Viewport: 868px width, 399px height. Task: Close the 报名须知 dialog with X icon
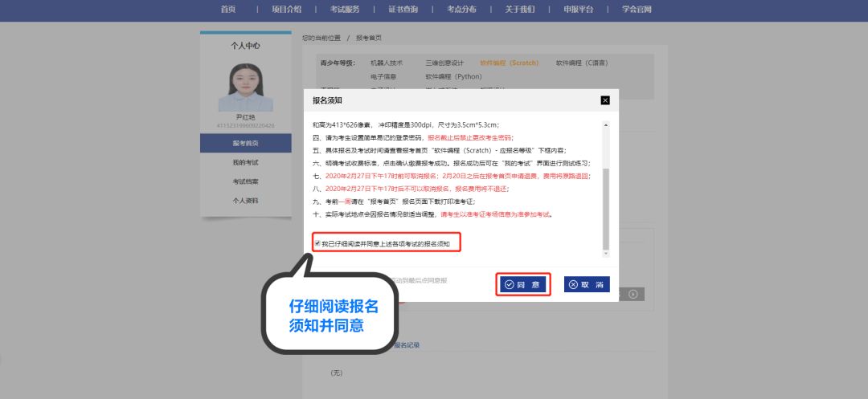coord(605,100)
